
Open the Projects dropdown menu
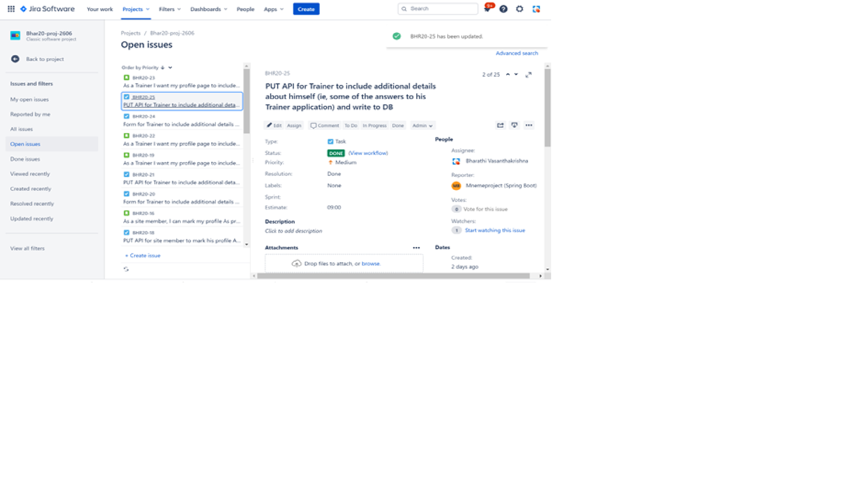136,9
